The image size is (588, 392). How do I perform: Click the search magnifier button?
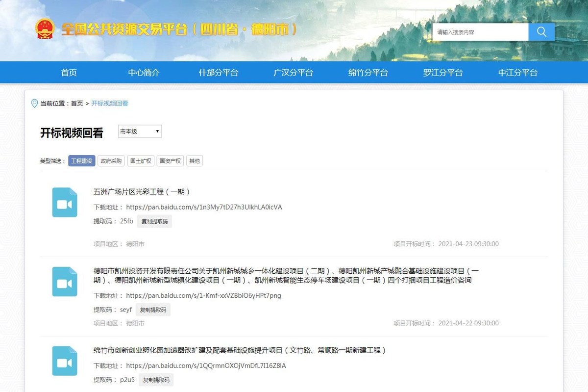(541, 32)
